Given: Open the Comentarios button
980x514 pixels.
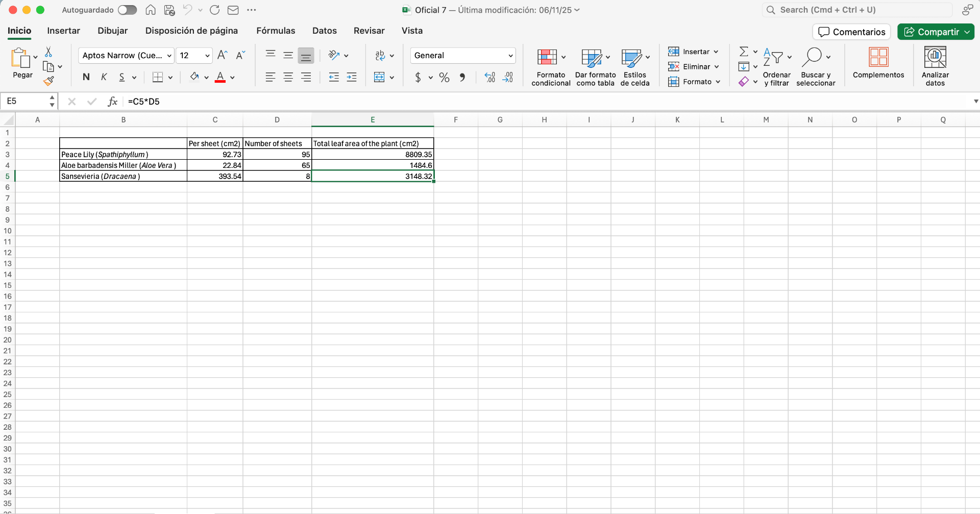Looking at the screenshot, I should click(851, 32).
